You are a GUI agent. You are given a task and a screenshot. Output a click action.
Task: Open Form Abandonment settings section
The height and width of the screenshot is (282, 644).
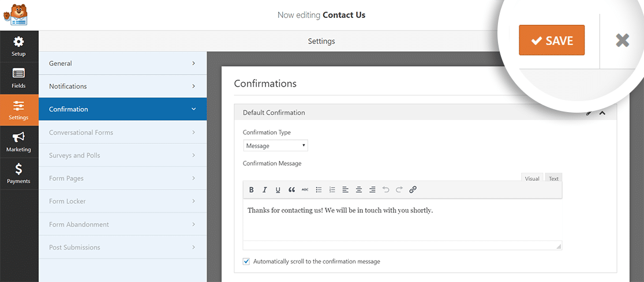click(x=122, y=224)
